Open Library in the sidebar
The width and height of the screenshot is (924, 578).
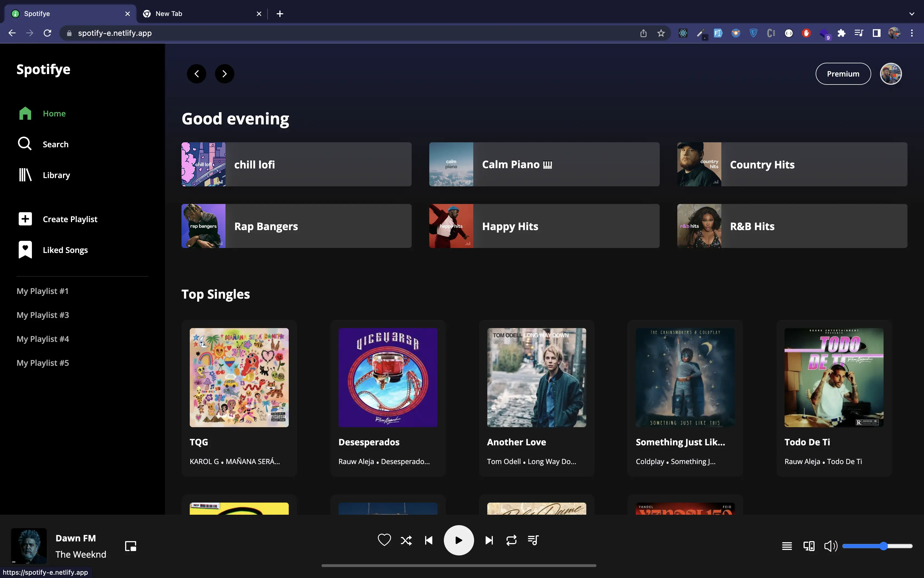click(x=44, y=175)
